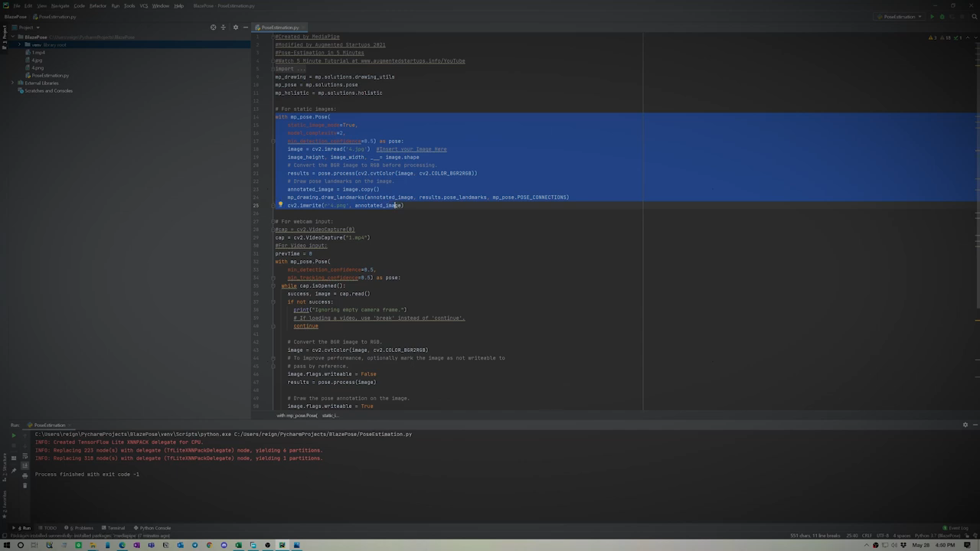Toggle vertical Project tool window tab
Image resolution: width=980 pixels, height=551 pixels.
3,37
